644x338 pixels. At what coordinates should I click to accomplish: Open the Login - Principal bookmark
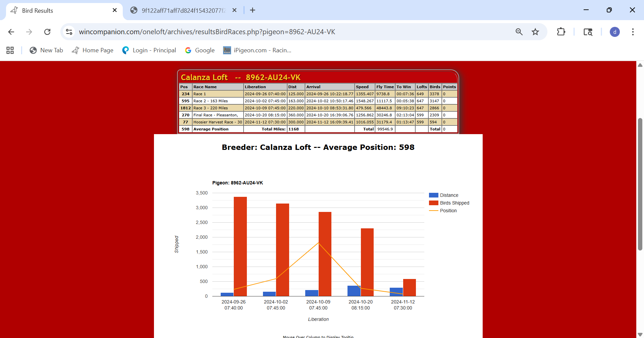(149, 50)
